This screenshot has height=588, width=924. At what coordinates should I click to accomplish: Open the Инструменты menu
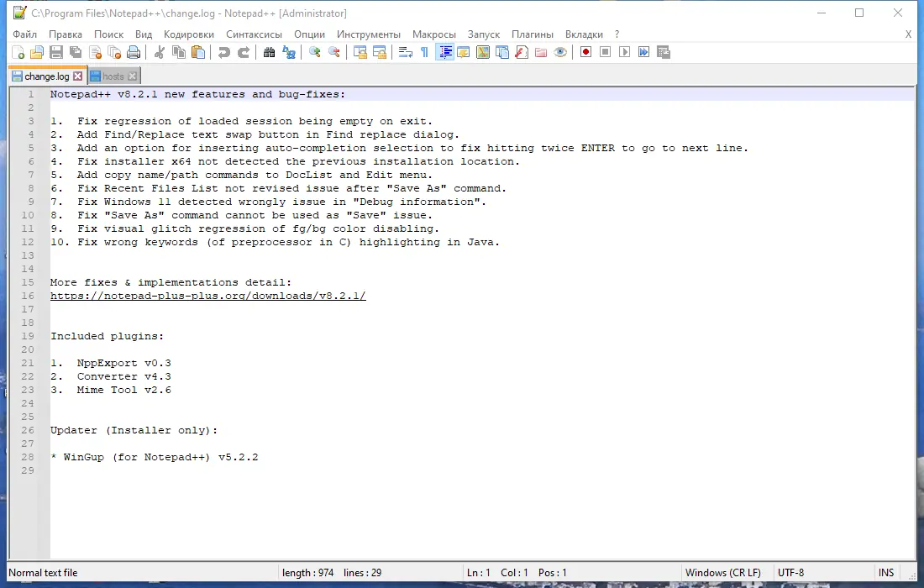click(x=368, y=34)
